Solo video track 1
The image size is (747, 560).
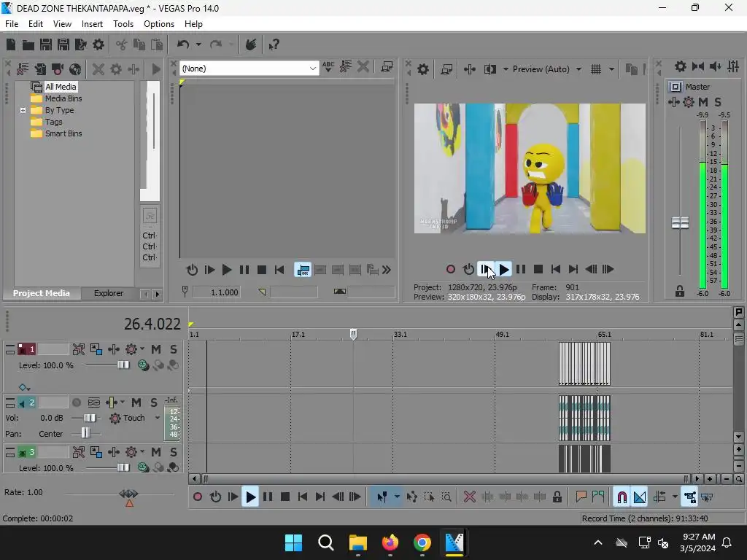pos(174,349)
